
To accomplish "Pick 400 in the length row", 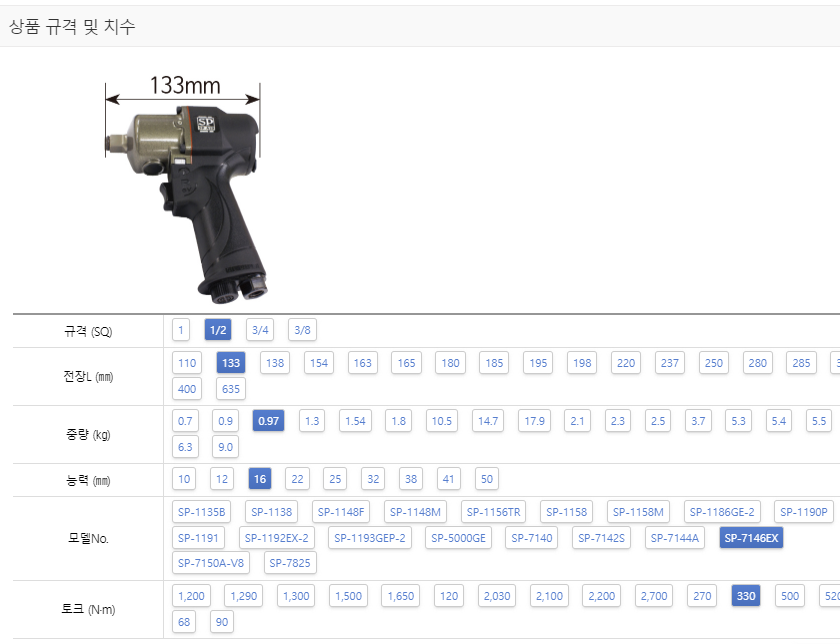I will click(187, 389).
